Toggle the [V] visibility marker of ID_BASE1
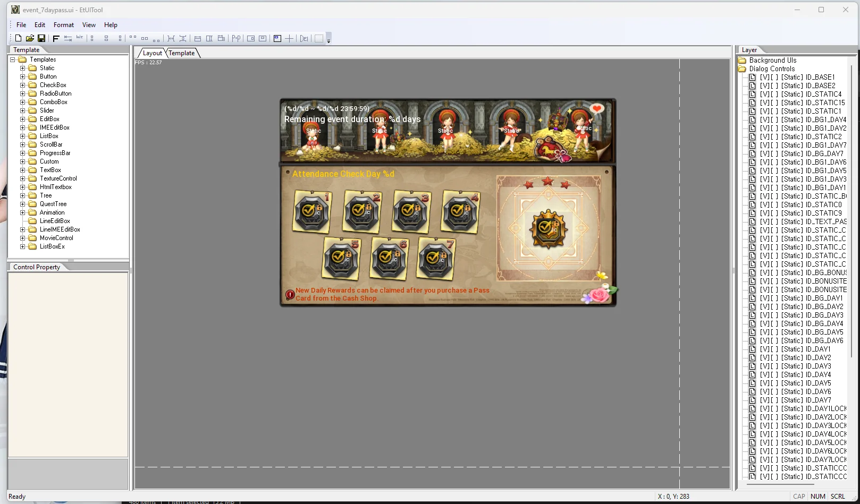Viewport: 860px width, 504px height. pyautogui.click(x=764, y=77)
